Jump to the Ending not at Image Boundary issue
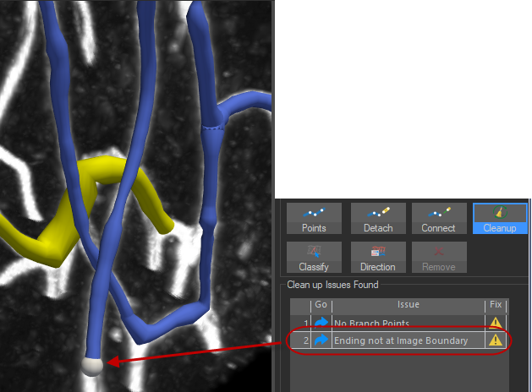The height and width of the screenshot is (392, 532). [321, 340]
